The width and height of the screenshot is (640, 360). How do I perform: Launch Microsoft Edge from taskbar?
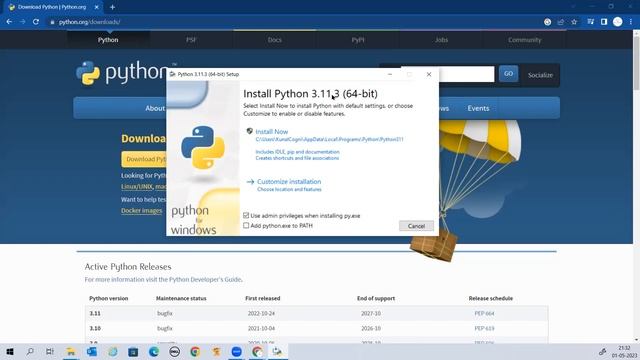pos(154,351)
